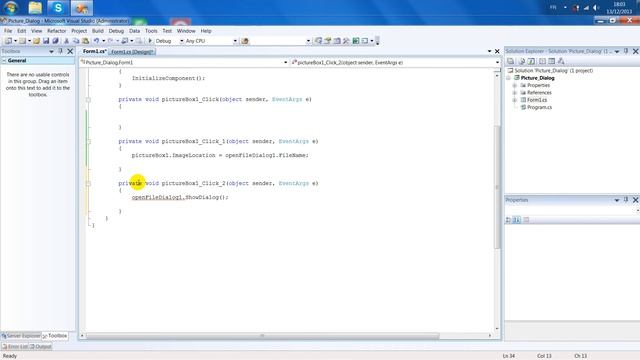The height and width of the screenshot is (360, 640).
Task: Click the Windows Start orb
Action: 11,7
